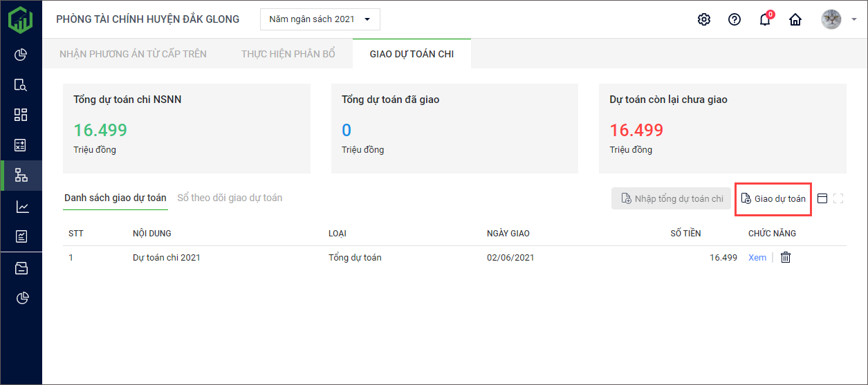Viewport: 868px width, 385px height.
Task: Click the hierarchy tree icon in sidebar
Action: click(x=21, y=176)
